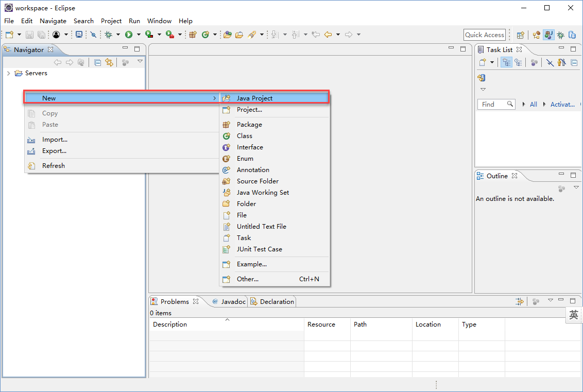Open the dropdown arrow next to Run button

pyautogui.click(x=139, y=35)
